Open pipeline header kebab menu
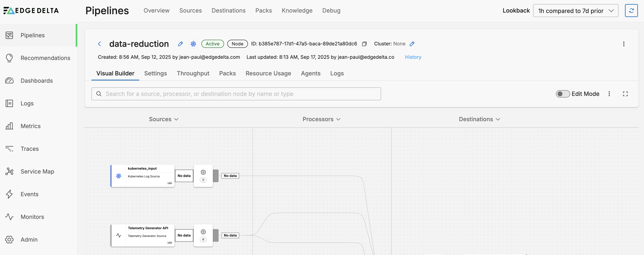Viewport: 644px width, 255px height. point(624,44)
